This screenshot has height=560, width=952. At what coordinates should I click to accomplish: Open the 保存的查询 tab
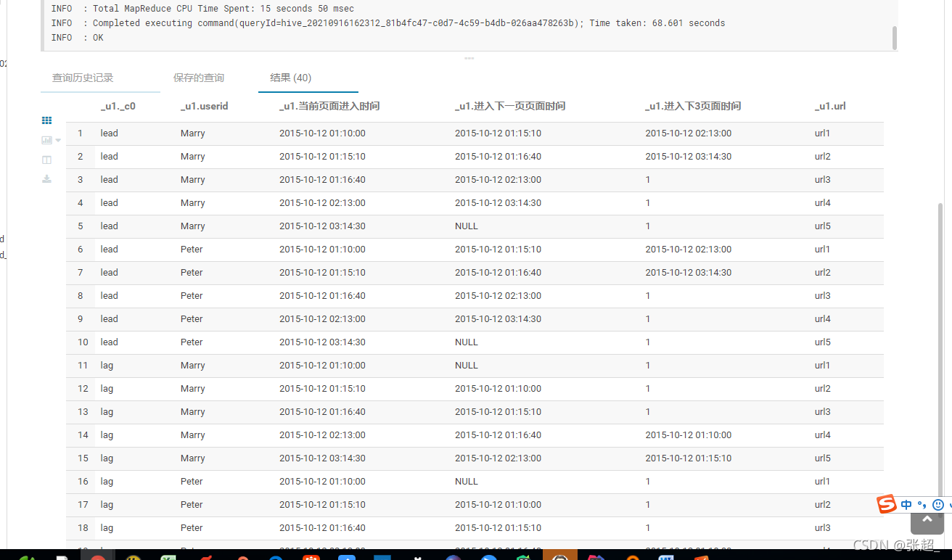[x=199, y=78]
